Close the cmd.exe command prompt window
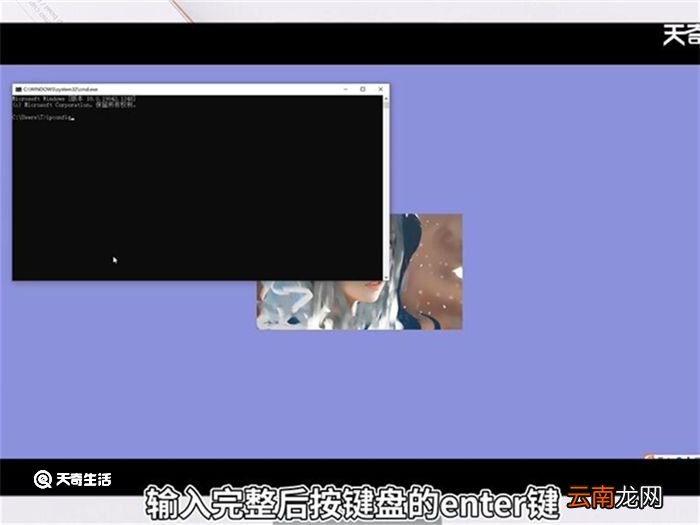The width and height of the screenshot is (700, 525). pos(380,89)
